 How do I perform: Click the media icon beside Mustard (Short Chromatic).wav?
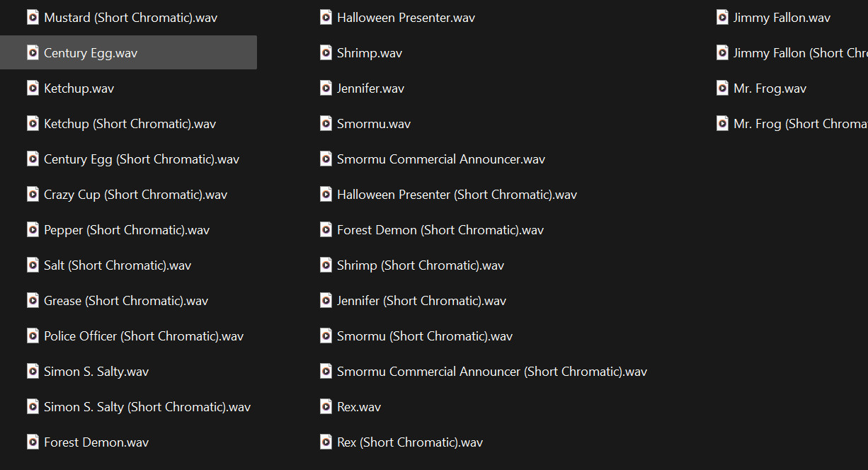33,17
